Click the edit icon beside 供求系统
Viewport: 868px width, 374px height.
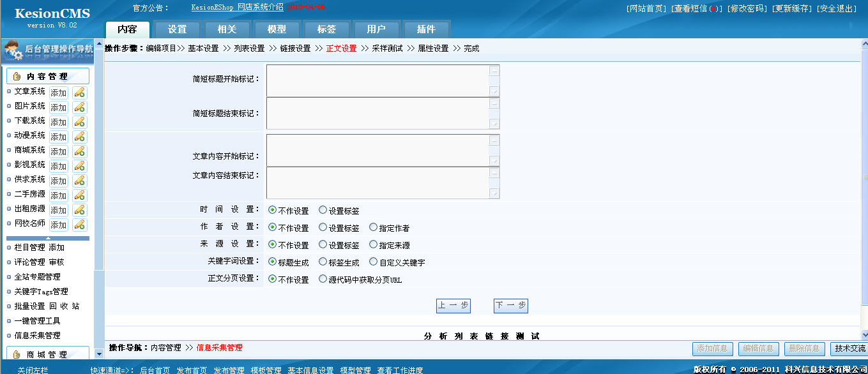tap(79, 181)
